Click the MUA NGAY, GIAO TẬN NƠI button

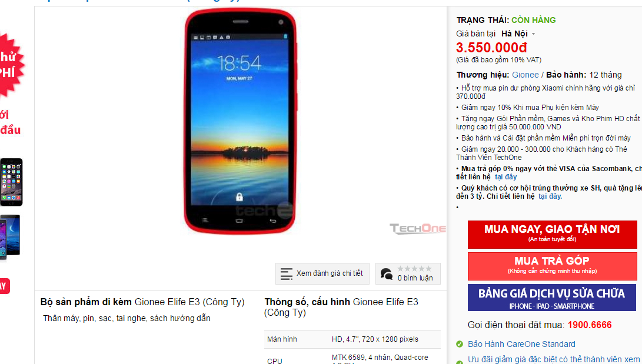[553, 235]
